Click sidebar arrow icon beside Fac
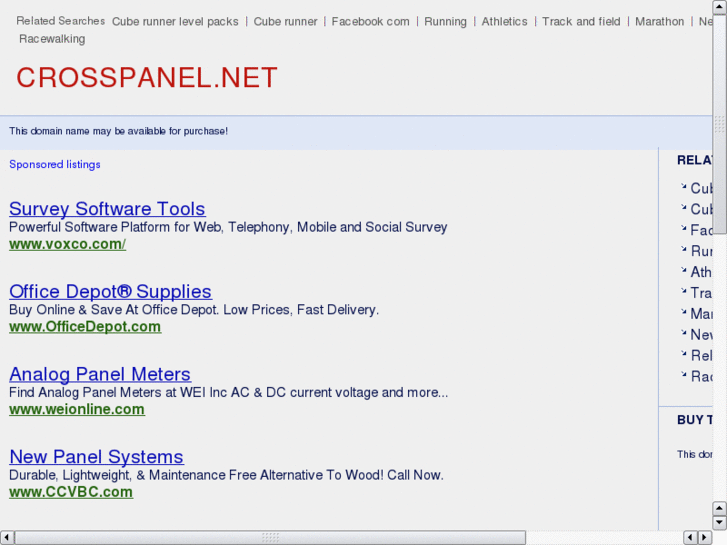Screen dimensions: 727x545 (683, 228)
